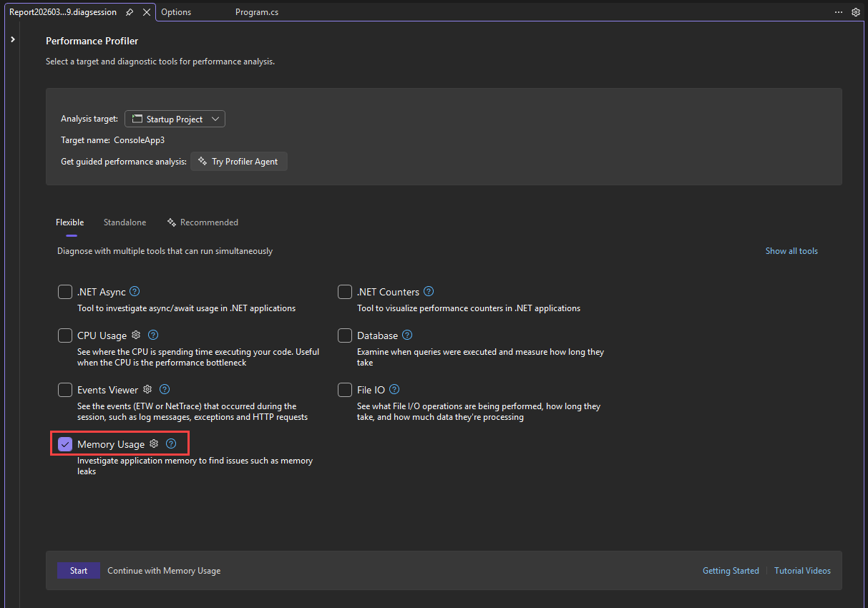Expand the collapsed left side panel

(x=11, y=40)
